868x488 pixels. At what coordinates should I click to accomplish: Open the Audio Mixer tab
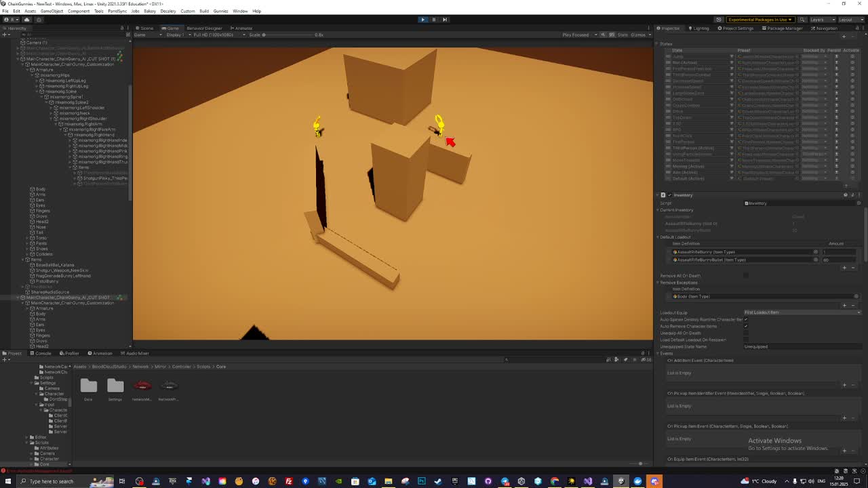pos(134,353)
